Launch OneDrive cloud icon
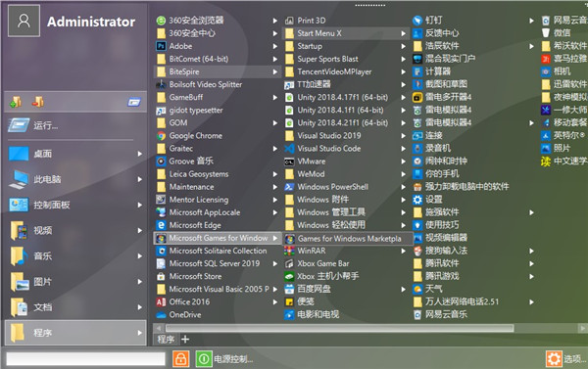The height and width of the screenshot is (369, 588). pyautogui.click(x=161, y=315)
